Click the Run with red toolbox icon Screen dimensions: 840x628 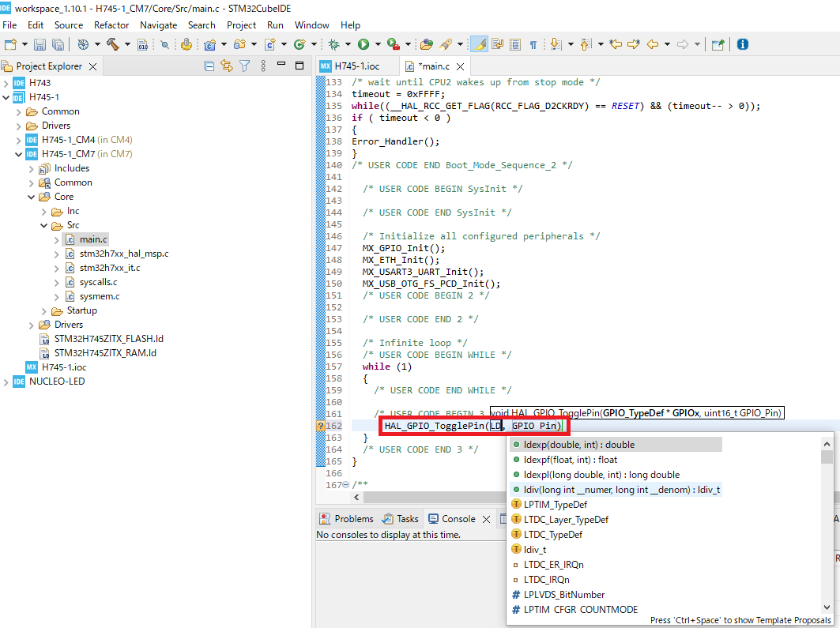(x=394, y=44)
